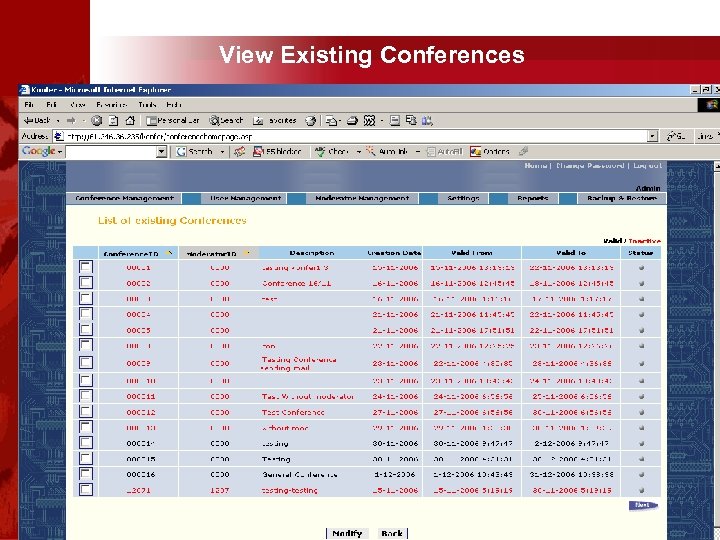Click the Edit page toolbar icon
Image resolution: width=720 pixels, height=540 pixels.
[370, 121]
